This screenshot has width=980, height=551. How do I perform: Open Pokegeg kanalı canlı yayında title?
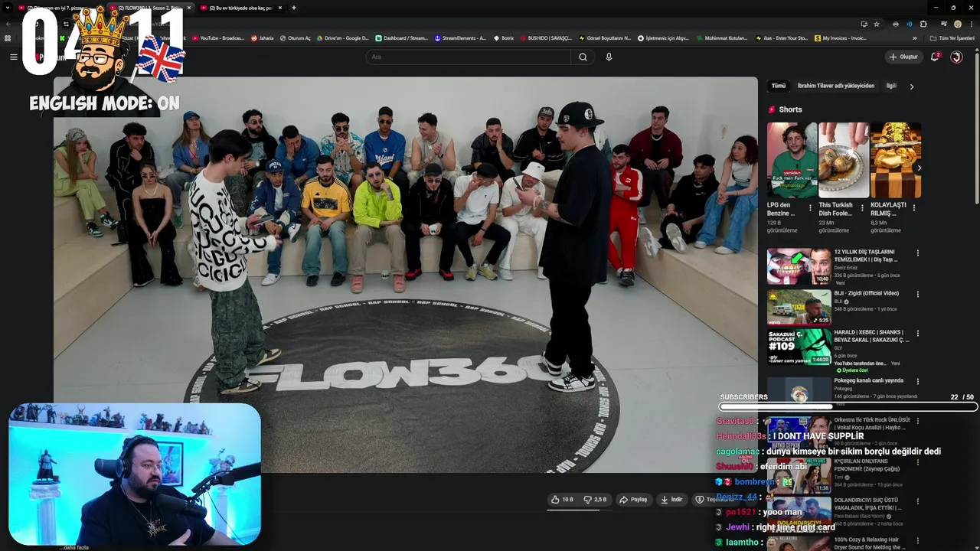tap(868, 380)
